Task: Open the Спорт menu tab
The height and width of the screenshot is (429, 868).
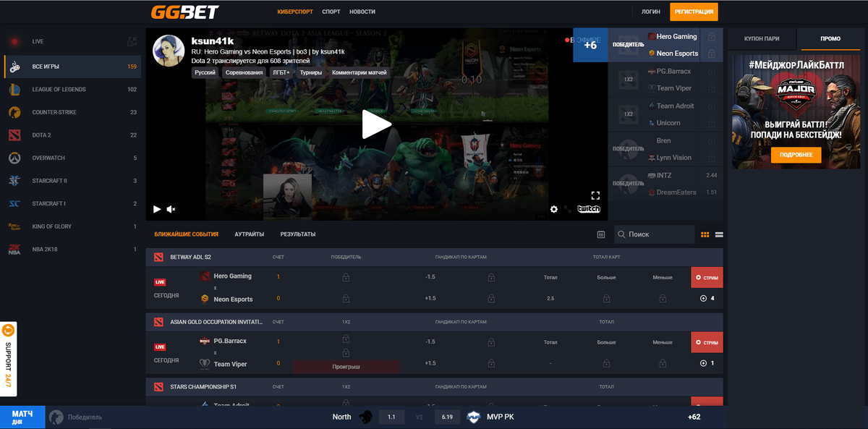Action: point(331,12)
